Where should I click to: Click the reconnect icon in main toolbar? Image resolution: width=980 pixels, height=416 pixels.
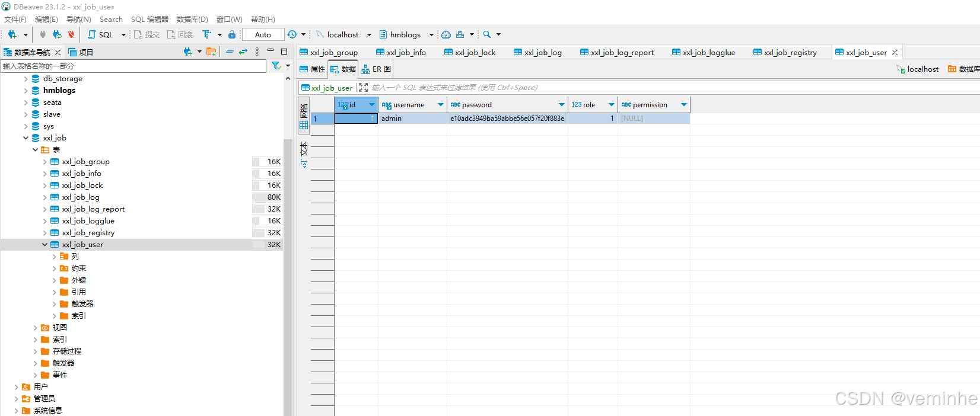(x=57, y=34)
